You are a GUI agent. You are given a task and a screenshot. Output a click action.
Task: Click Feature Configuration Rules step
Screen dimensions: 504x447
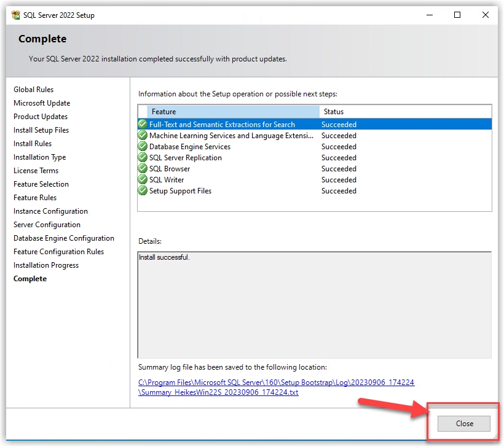pos(58,252)
